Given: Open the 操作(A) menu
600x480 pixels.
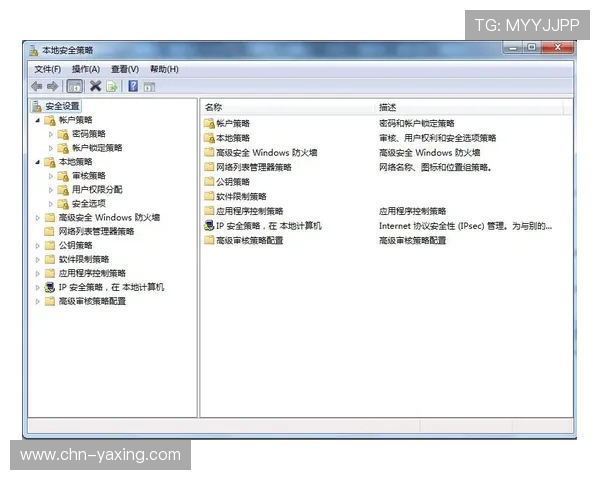Looking at the screenshot, I should pyautogui.click(x=86, y=69).
